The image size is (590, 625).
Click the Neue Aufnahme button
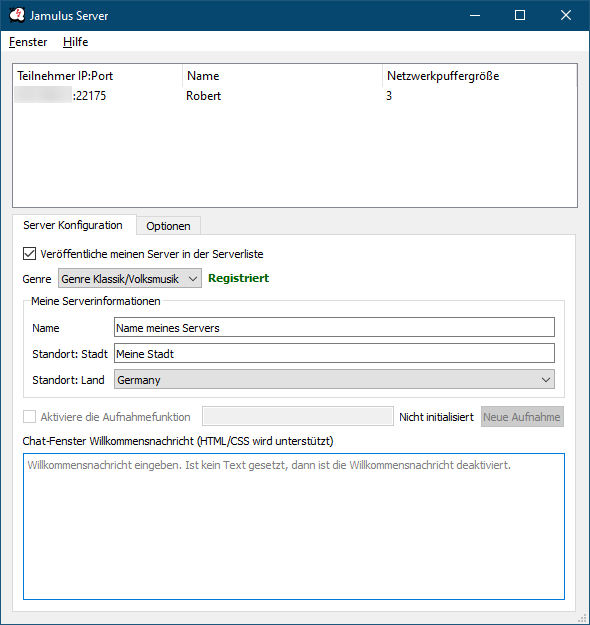[x=522, y=417]
